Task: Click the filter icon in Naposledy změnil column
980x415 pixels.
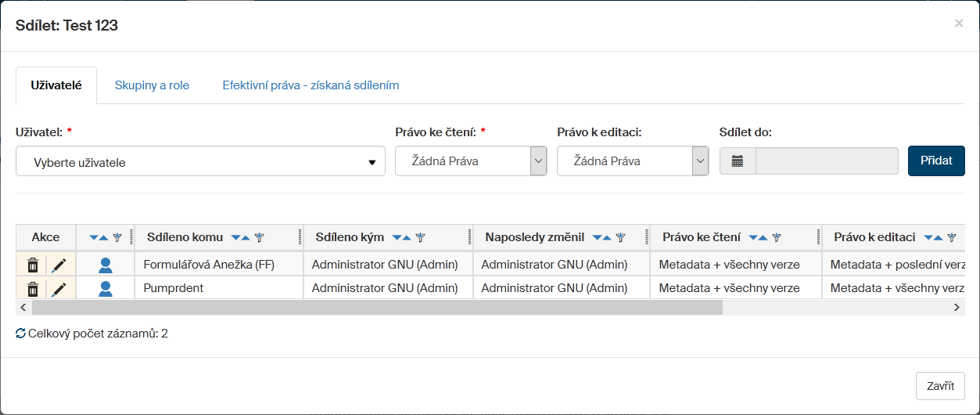Action: [621, 238]
